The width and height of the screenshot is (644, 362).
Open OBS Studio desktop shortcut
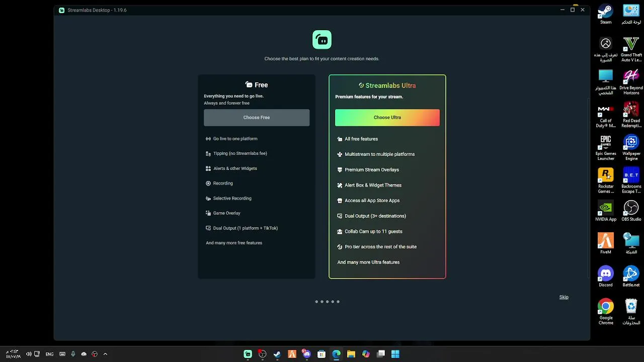pos(631,211)
